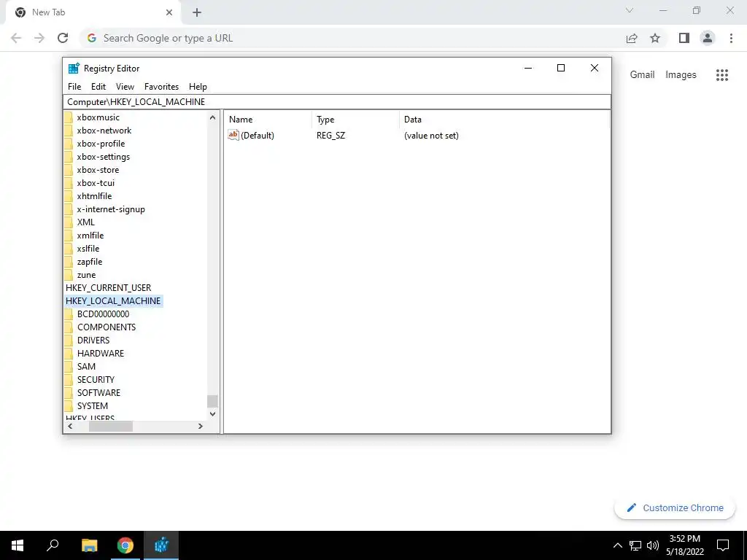
Task: Click the tree pane scroll up arrow
Action: tap(212, 117)
